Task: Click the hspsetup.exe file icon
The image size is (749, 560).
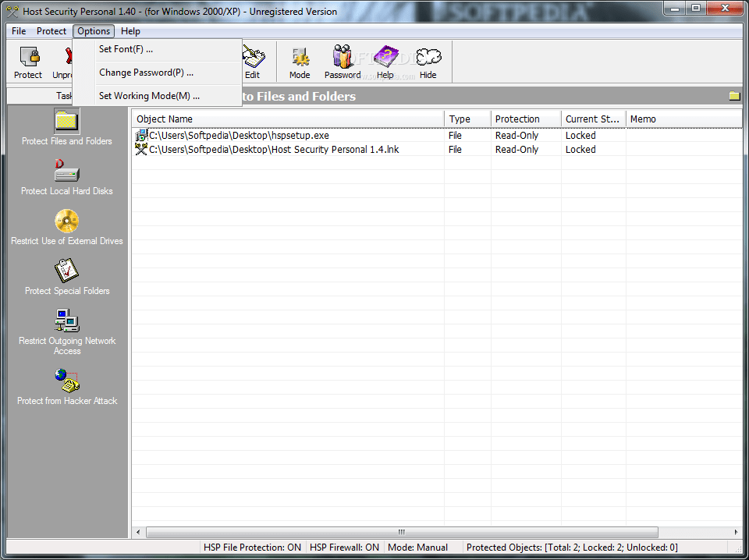Action: (141, 136)
